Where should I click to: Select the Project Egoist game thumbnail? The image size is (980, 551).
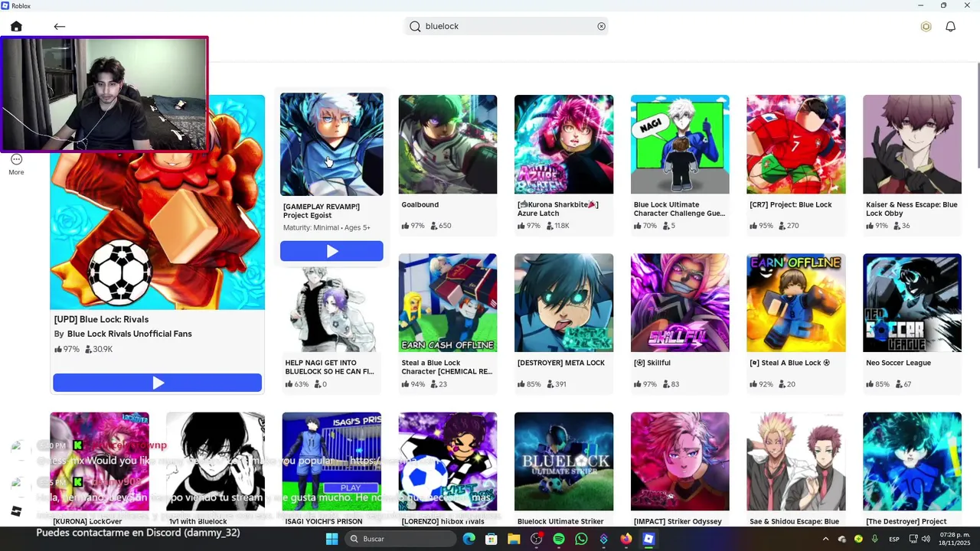click(x=332, y=144)
